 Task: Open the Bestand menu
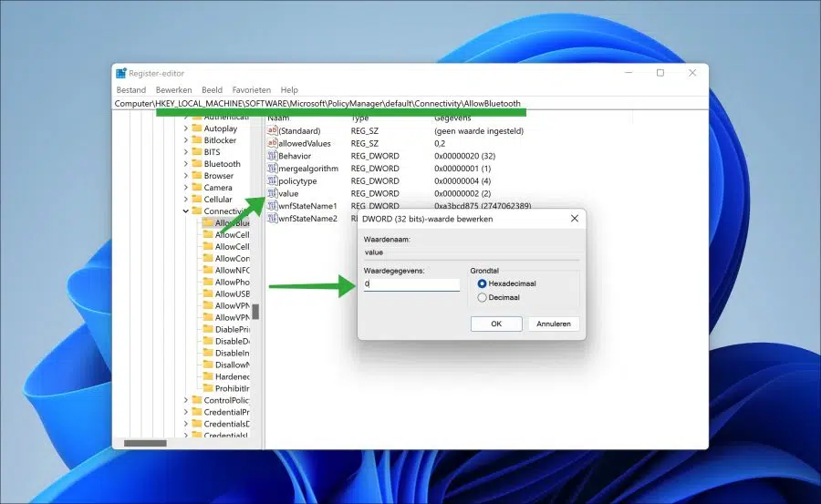(x=130, y=90)
